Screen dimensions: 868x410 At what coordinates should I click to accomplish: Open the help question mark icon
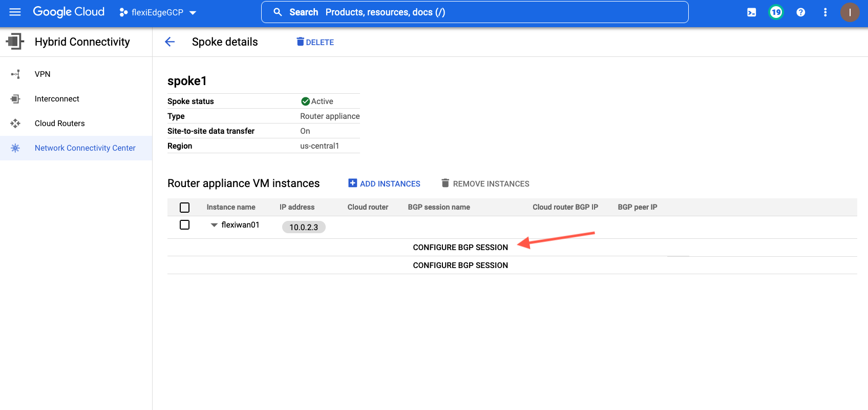(801, 12)
